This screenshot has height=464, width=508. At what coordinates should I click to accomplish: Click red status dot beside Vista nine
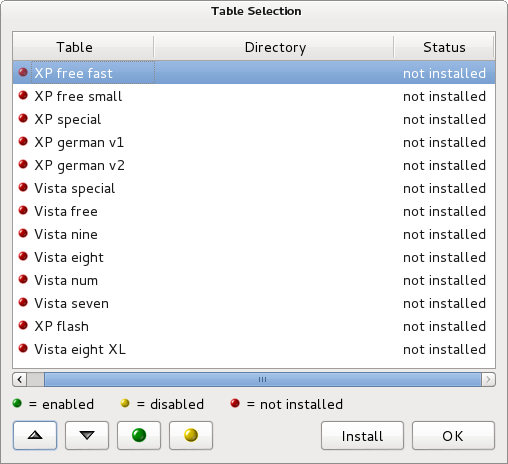pos(23,233)
